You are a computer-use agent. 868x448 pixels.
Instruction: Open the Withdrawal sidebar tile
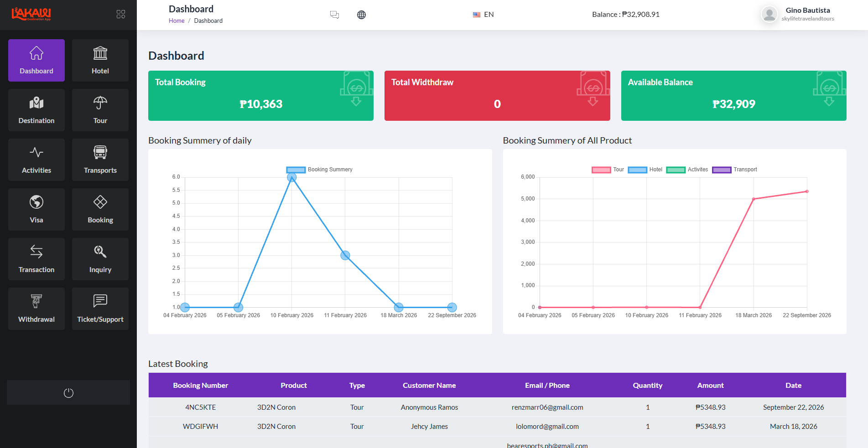click(x=36, y=309)
